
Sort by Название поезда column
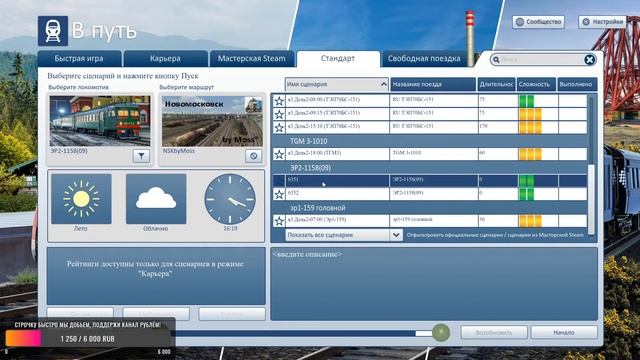click(433, 84)
